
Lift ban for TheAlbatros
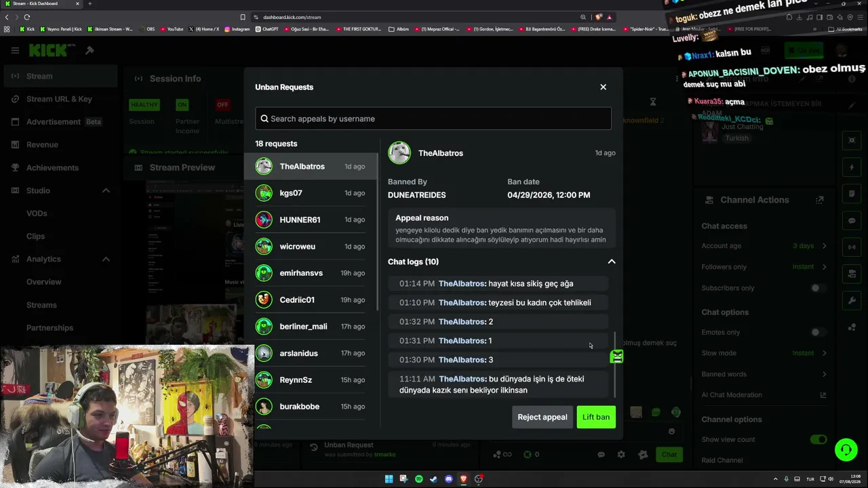pyautogui.click(x=596, y=418)
